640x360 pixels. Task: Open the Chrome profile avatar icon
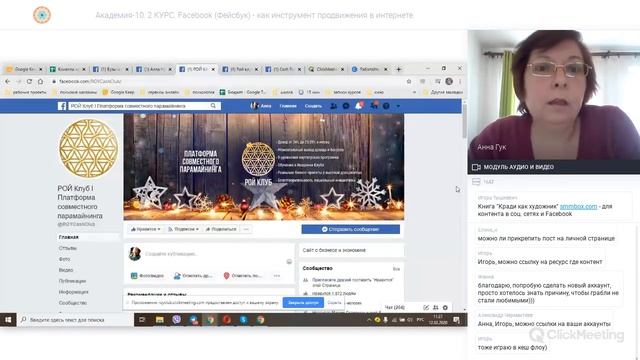pyautogui.click(x=449, y=81)
